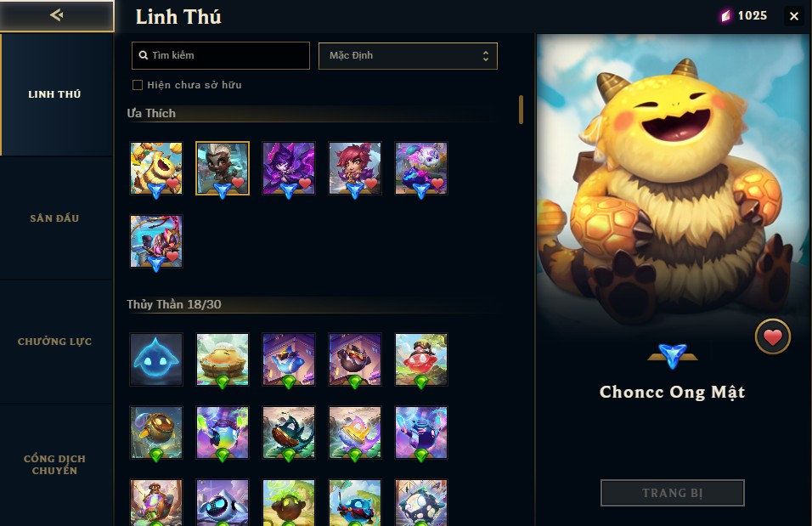
Task: Choose the red sprite with a hat
Action: [x=421, y=359]
